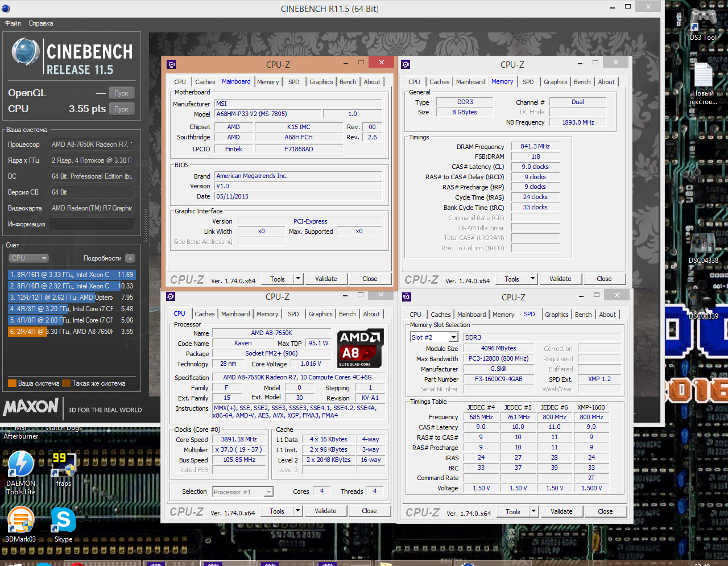The image size is (728, 566).
Task: Click the Cinebench Release 11.5 logo
Action: pos(72,56)
